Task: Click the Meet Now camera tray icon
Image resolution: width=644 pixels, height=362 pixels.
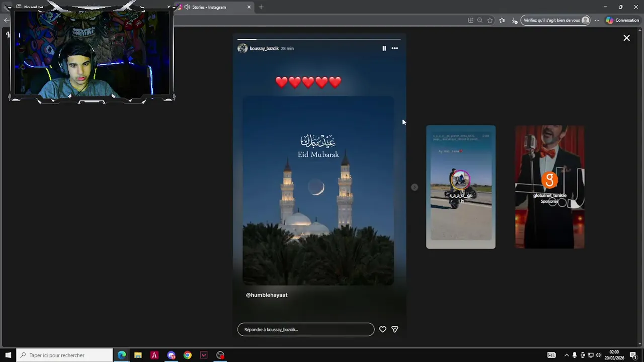Action: point(583,355)
